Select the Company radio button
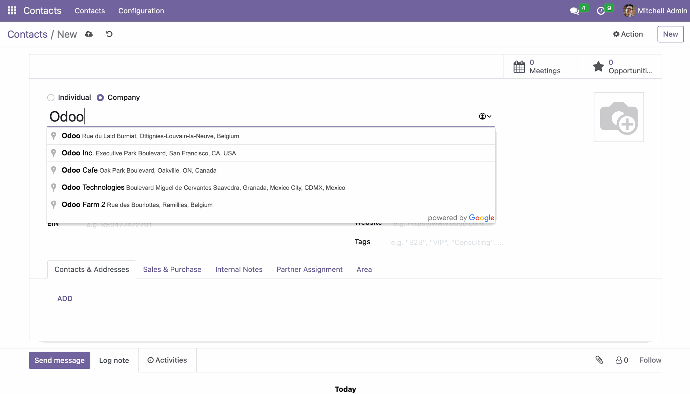Image resolution: width=690 pixels, height=394 pixels. [100, 98]
